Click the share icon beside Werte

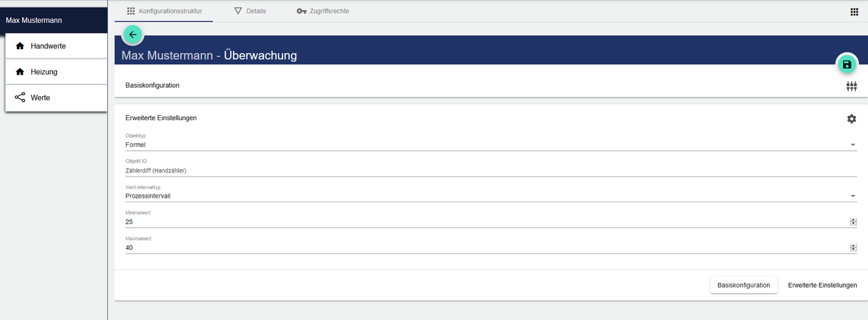20,97
